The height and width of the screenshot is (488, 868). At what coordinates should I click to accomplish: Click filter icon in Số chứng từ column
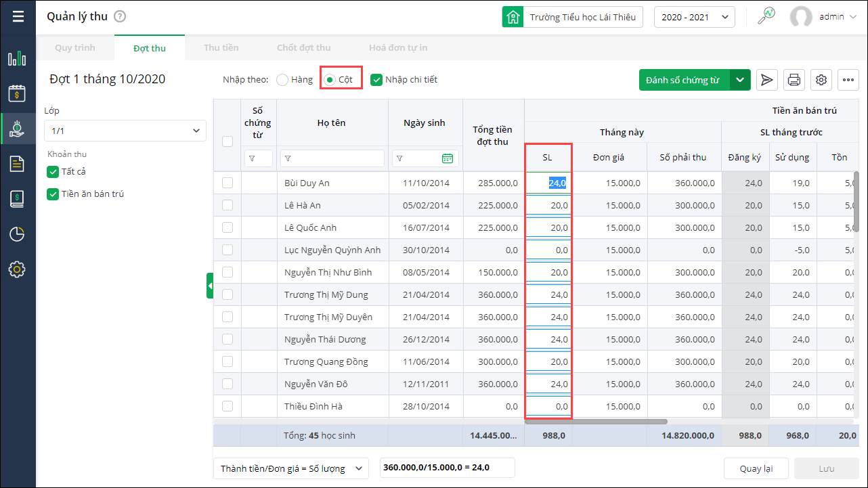click(x=252, y=158)
